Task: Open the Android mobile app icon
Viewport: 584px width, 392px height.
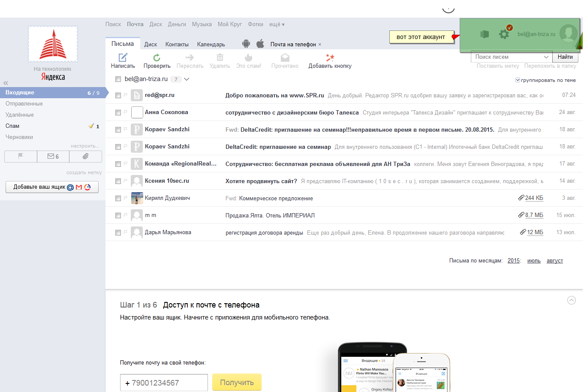Action: pos(246,44)
